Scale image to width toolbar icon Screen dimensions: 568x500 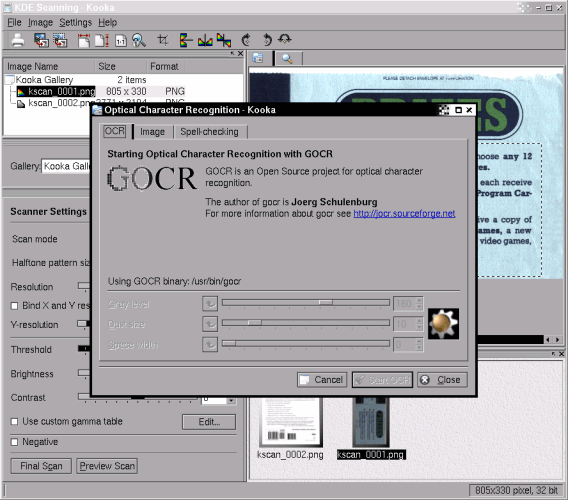[x=84, y=40]
